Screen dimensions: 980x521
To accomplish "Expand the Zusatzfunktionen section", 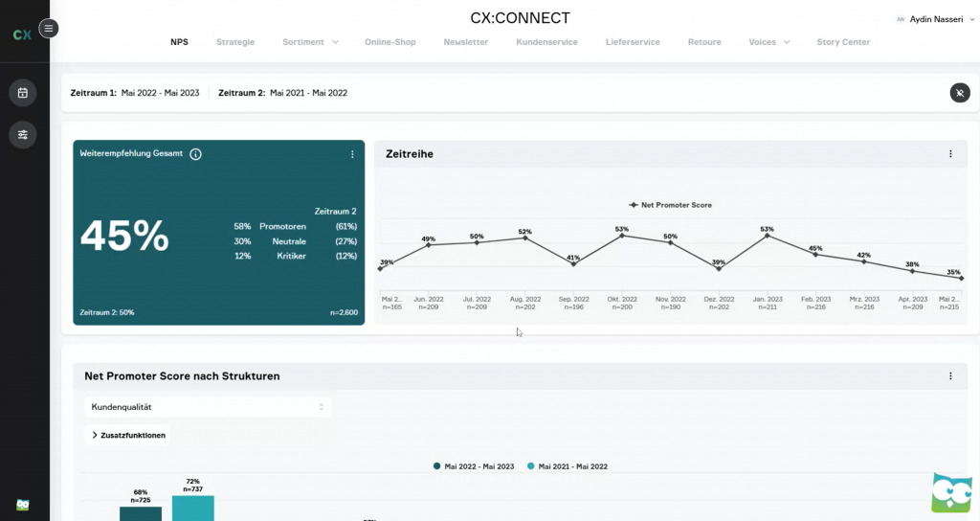I will coord(128,435).
